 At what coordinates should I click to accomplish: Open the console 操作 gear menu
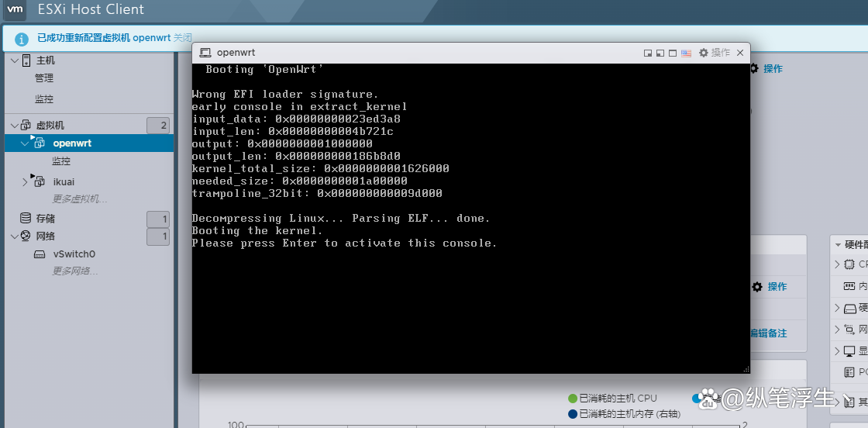pos(714,53)
